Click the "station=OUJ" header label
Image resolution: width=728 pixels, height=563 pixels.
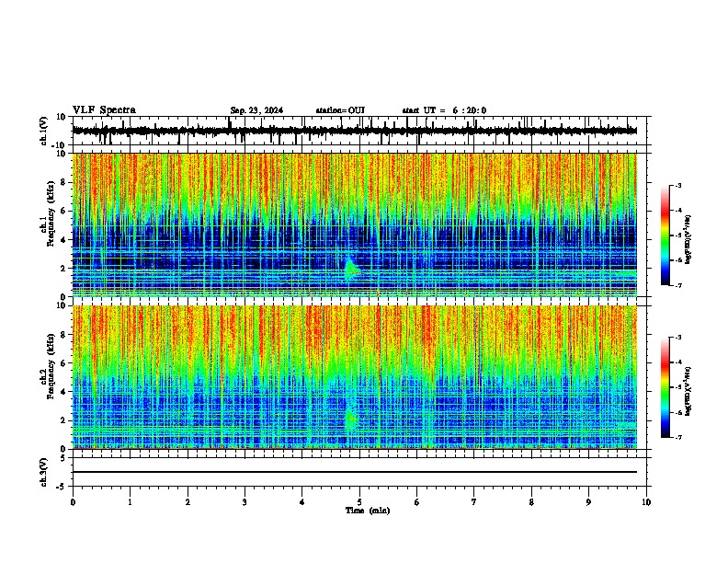tap(340, 110)
